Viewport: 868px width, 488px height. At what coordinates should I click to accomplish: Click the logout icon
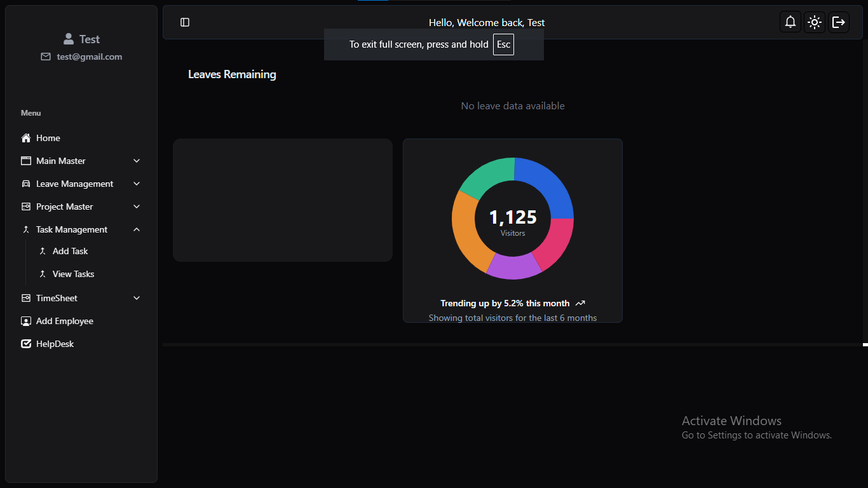pyautogui.click(x=839, y=22)
